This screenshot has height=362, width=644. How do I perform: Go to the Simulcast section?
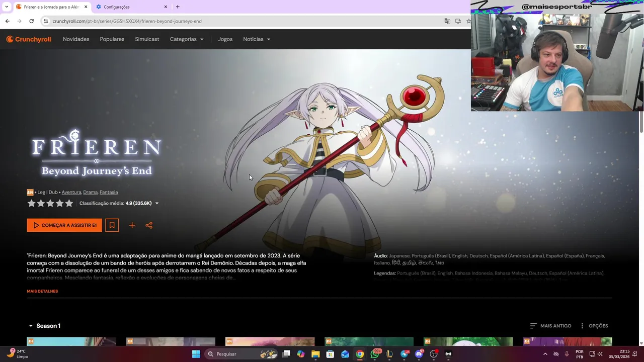147,39
